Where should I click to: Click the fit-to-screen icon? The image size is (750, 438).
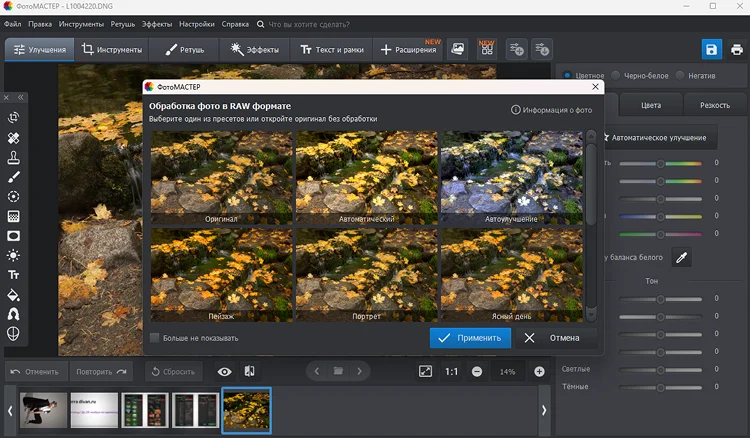click(425, 371)
